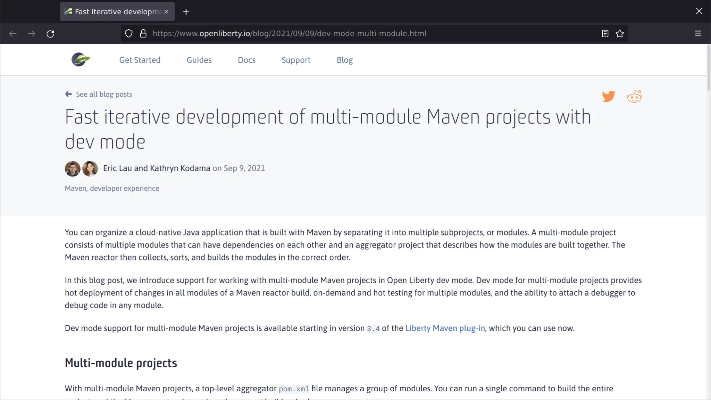Click the back arrow in the browser

13,33
